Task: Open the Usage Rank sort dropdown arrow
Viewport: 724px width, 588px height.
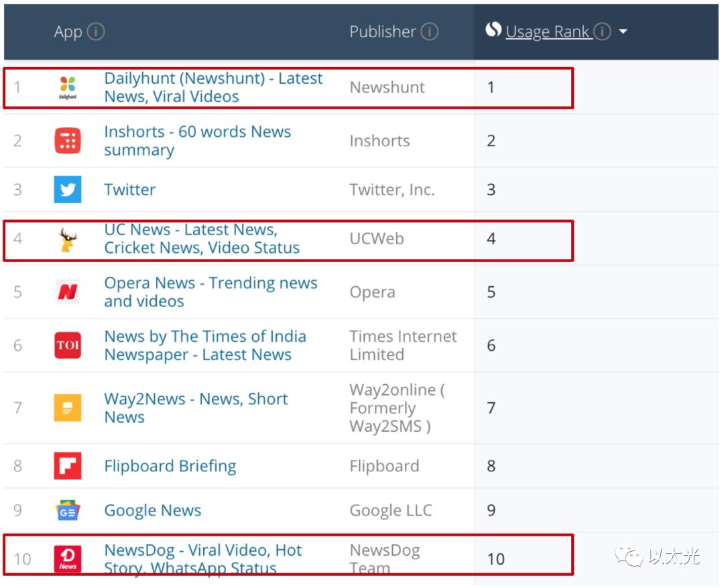Action: click(x=623, y=32)
